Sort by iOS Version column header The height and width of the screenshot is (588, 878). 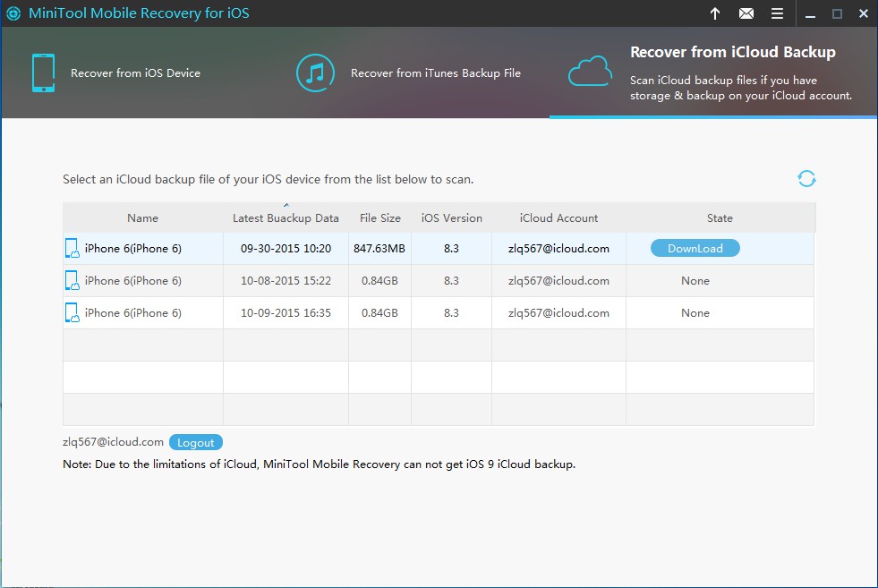pos(451,217)
